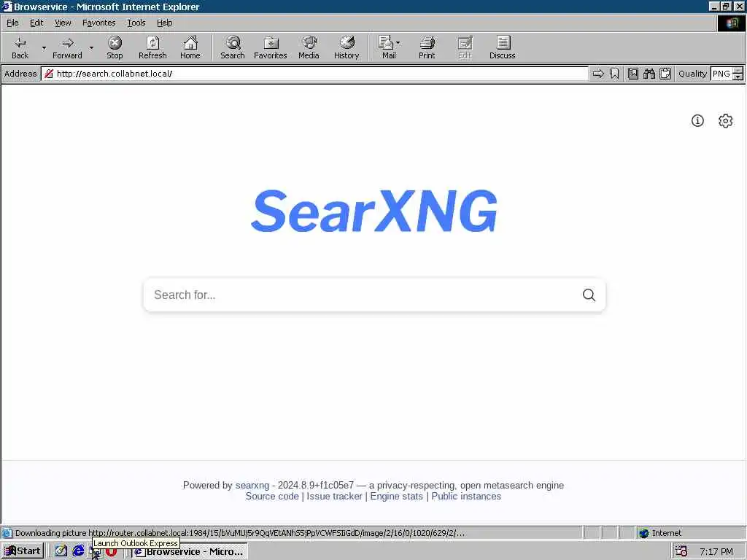Open the View menu
Screen dimensions: 747x560
click(x=63, y=23)
